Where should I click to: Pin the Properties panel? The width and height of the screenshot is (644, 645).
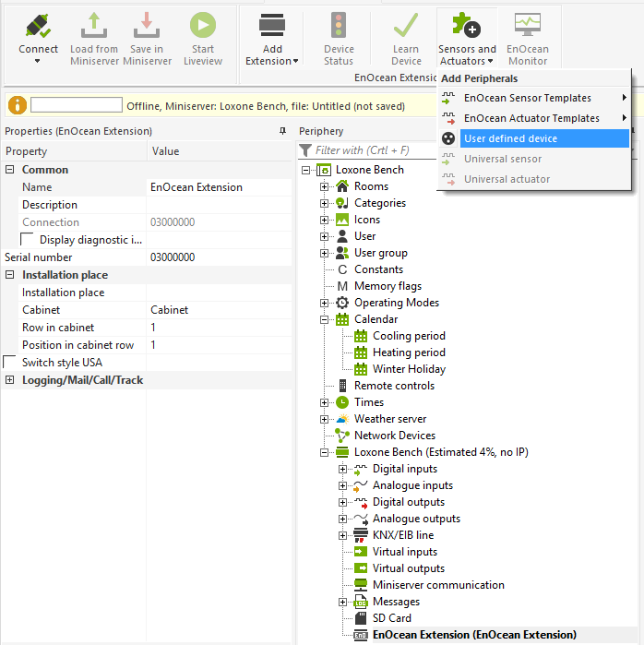282,131
